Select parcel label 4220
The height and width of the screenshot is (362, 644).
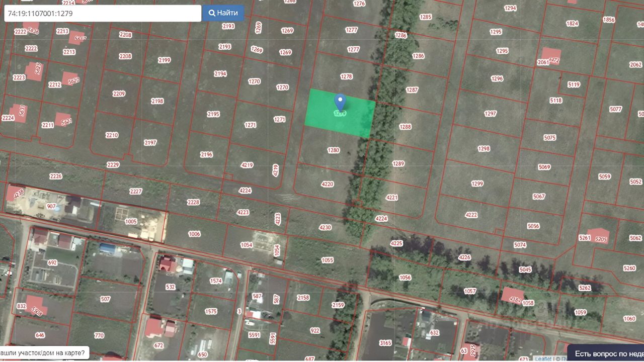327,184
